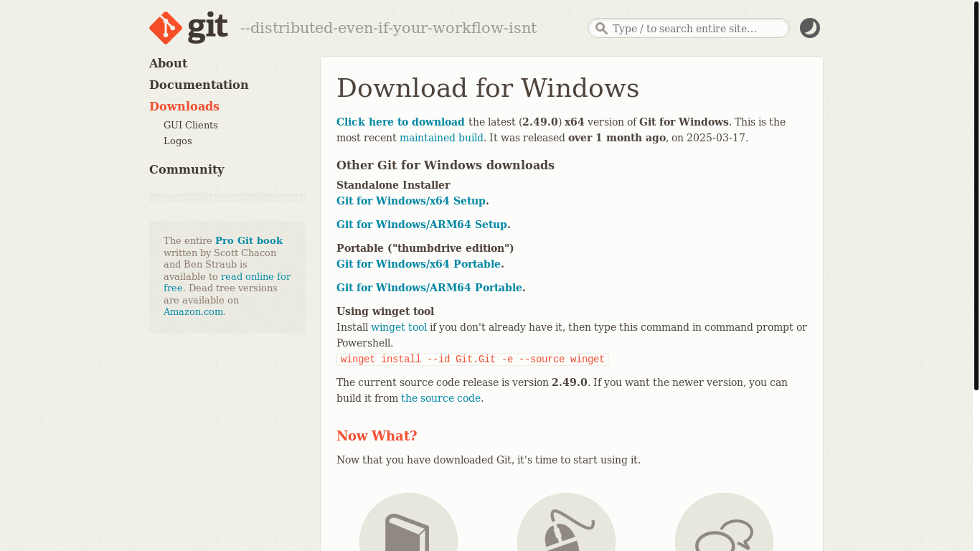Open the Logos sub-item
The height and width of the screenshot is (551, 980).
(x=178, y=141)
